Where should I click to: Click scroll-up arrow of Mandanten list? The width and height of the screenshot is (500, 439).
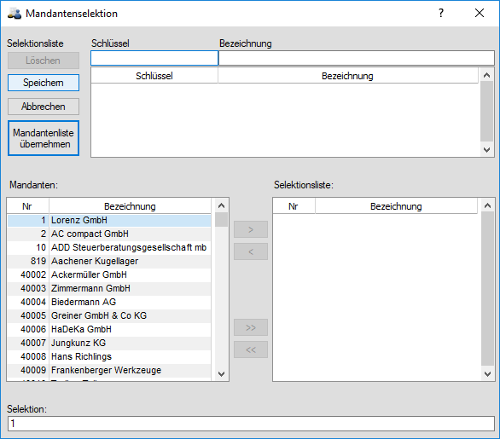(221, 206)
